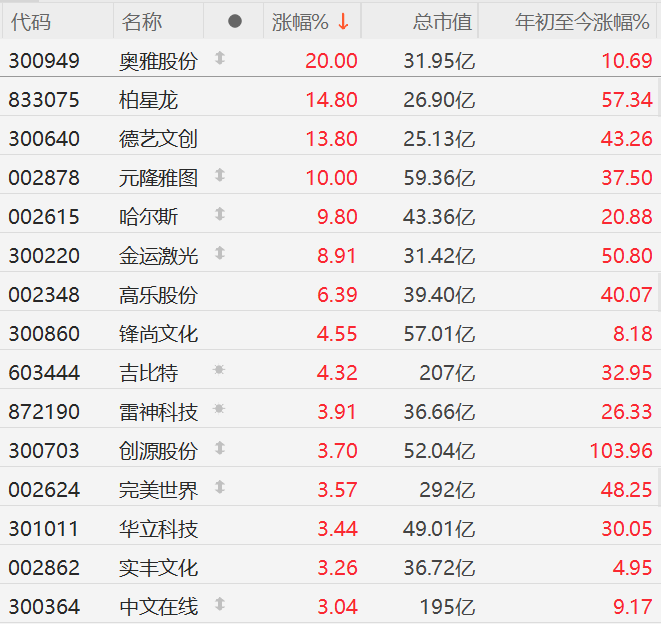The width and height of the screenshot is (661, 624).
Task: Click the market cap 207亿
Action: tap(447, 373)
